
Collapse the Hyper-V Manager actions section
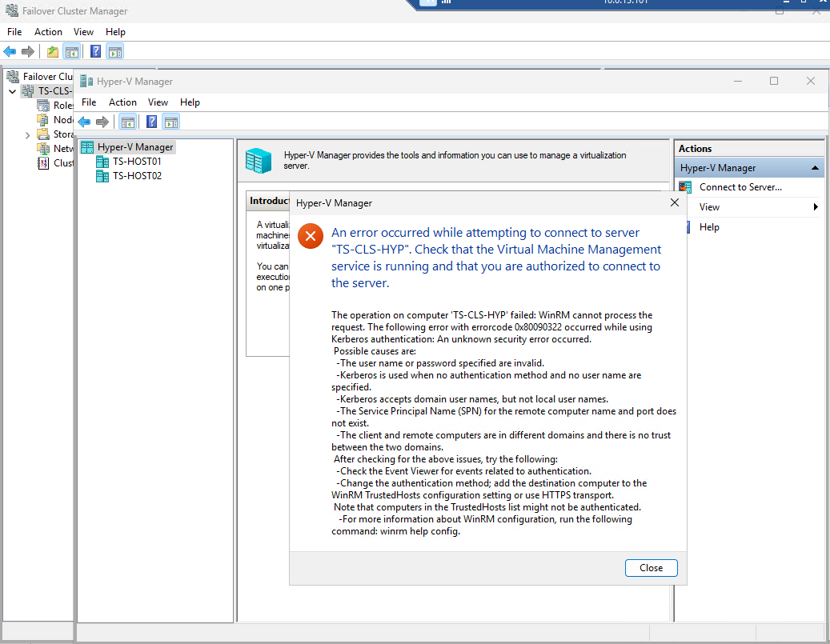tap(815, 168)
